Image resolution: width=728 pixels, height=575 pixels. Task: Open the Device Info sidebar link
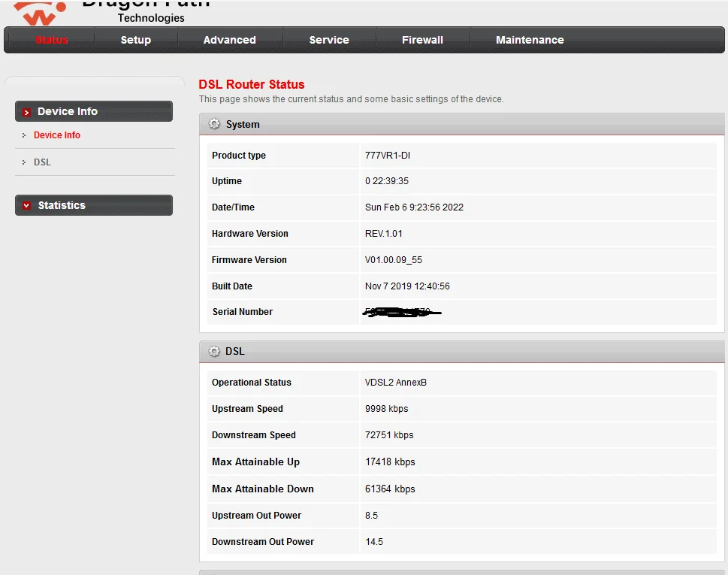56,135
